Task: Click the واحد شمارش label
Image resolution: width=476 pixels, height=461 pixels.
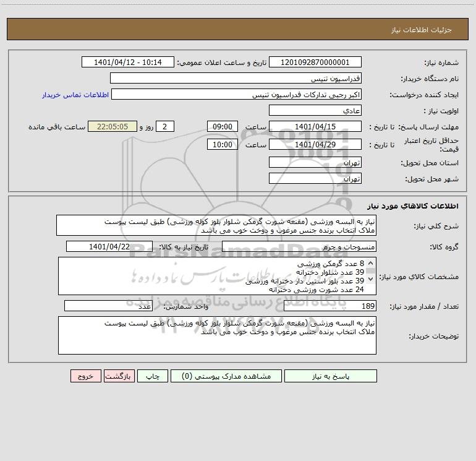Action: (186, 306)
